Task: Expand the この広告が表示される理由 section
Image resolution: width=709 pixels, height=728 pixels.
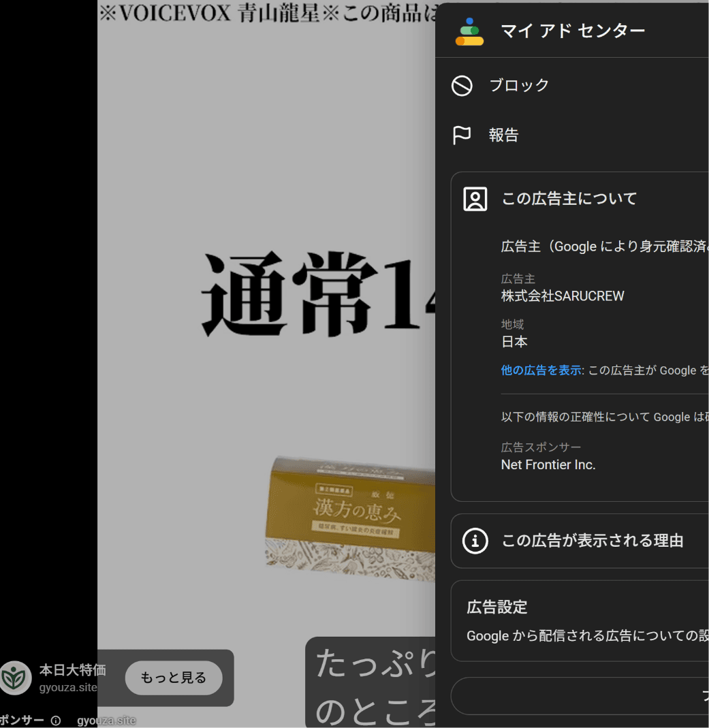Action: [580, 541]
